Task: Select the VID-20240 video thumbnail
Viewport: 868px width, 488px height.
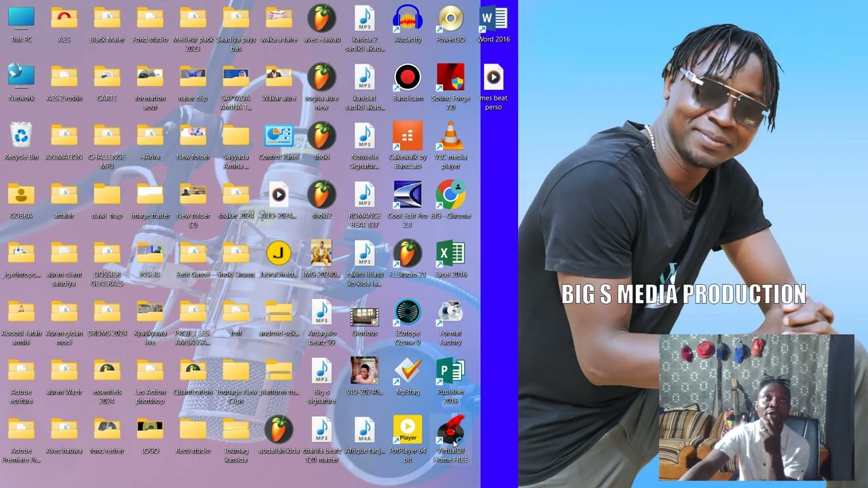Action: (x=365, y=371)
